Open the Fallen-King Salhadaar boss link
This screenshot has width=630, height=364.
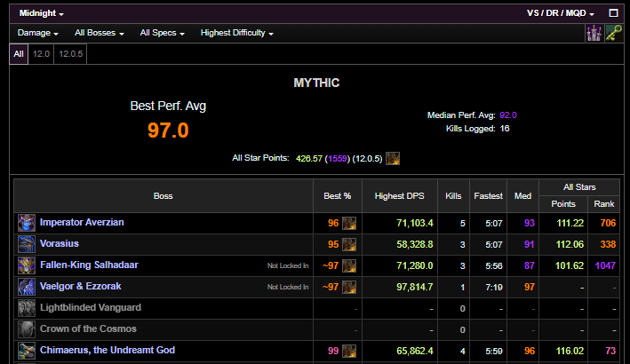pyautogui.click(x=89, y=265)
